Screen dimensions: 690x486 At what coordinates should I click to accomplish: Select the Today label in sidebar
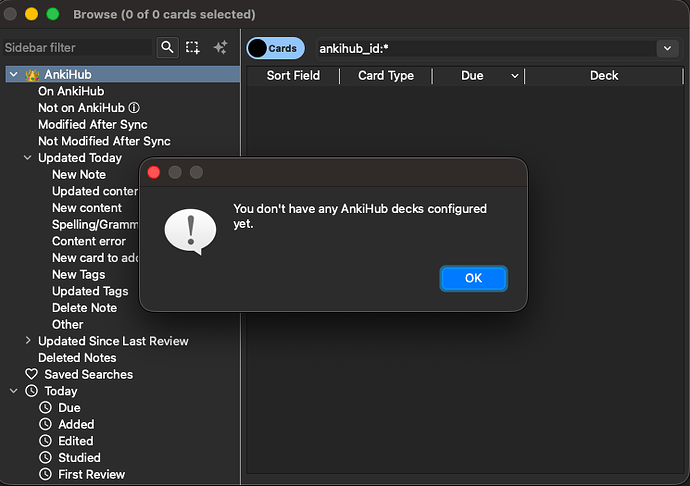61,391
